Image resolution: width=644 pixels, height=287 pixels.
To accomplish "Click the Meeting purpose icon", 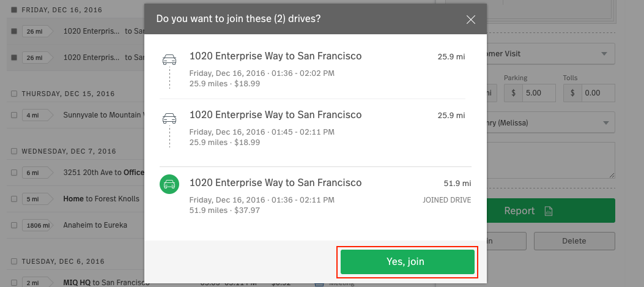I will pos(319,283).
